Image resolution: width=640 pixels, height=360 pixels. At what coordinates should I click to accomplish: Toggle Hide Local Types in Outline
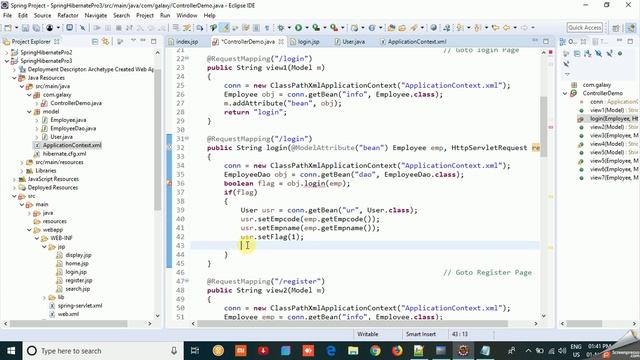(566, 64)
